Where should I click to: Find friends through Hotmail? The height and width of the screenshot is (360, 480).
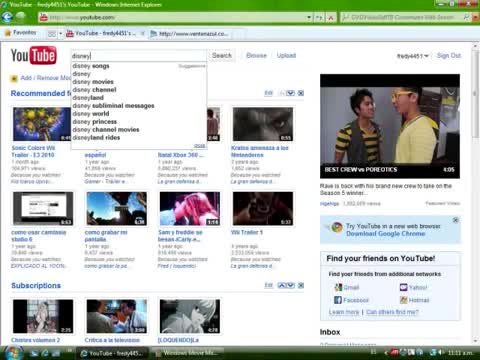[415, 300]
